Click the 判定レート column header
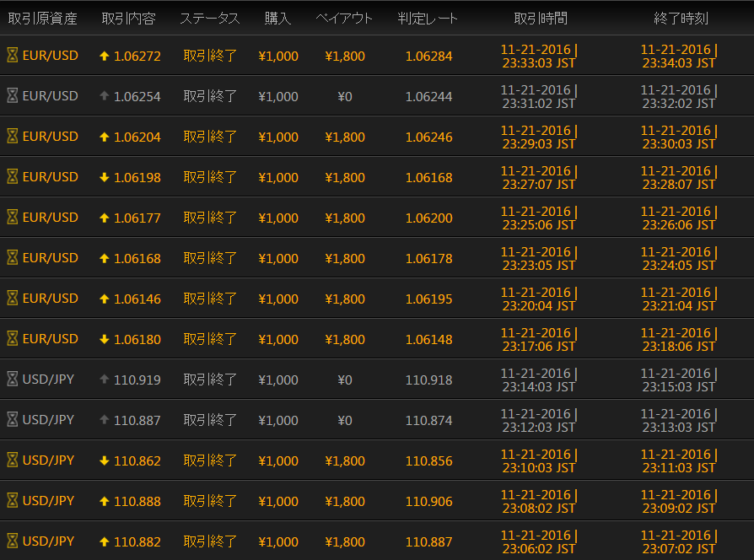The image size is (754, 560). pos(428,19)
